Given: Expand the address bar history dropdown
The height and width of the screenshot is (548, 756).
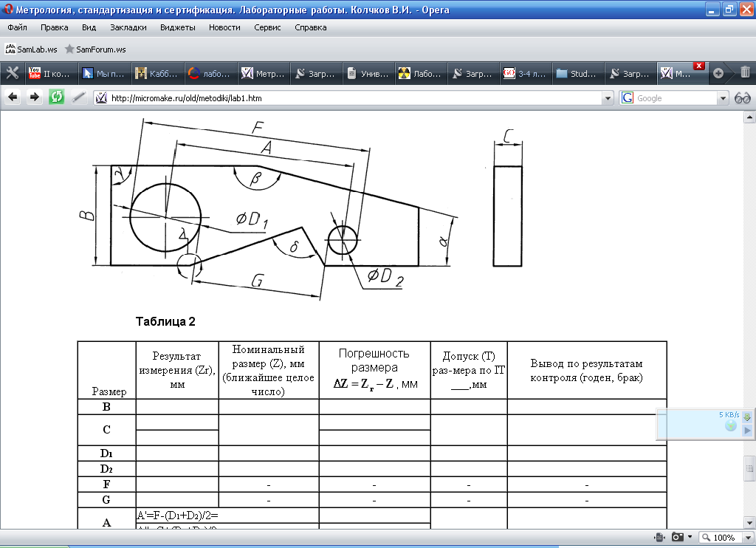Looking at the screenshot, I should pyautogui.click(x=608, y=98).
